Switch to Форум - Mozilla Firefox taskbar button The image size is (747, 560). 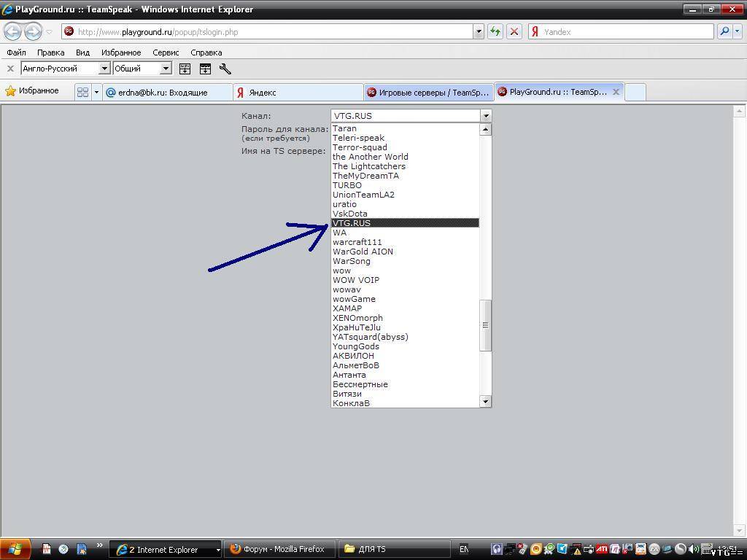(279, 550)
